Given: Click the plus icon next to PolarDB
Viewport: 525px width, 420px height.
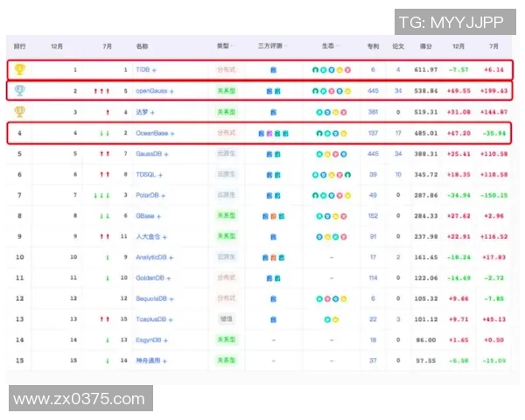Looking at the screenshot, I should 164,195.
